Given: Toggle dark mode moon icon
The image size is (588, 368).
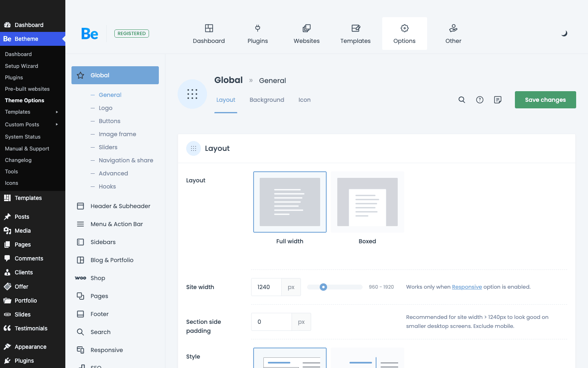Looking at the screenshot, I should (564, 34).
